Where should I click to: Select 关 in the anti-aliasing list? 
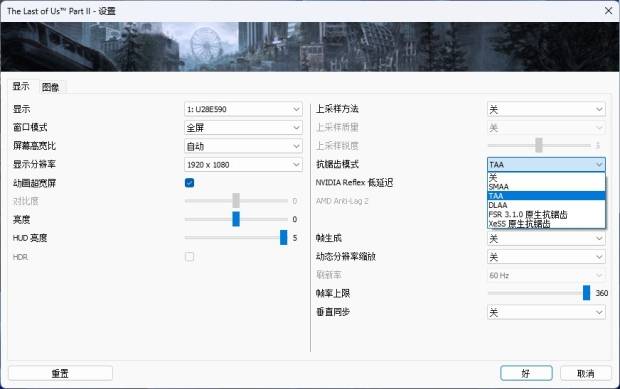click(x=546, y=177)
